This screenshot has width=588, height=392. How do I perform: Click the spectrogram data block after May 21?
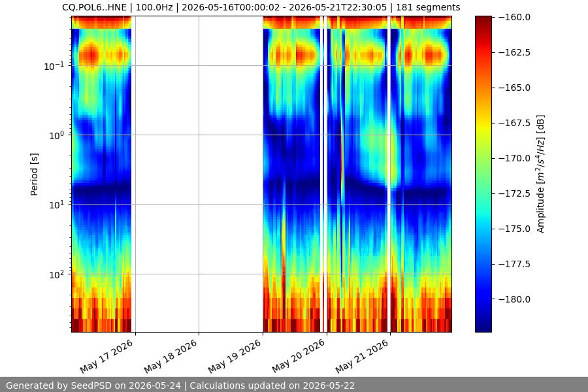point(421,174)
